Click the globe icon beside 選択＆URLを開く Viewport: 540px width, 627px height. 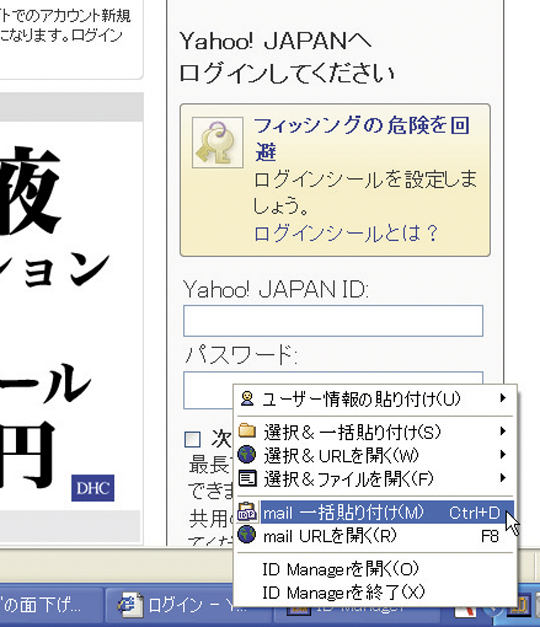tap(247, 454)
